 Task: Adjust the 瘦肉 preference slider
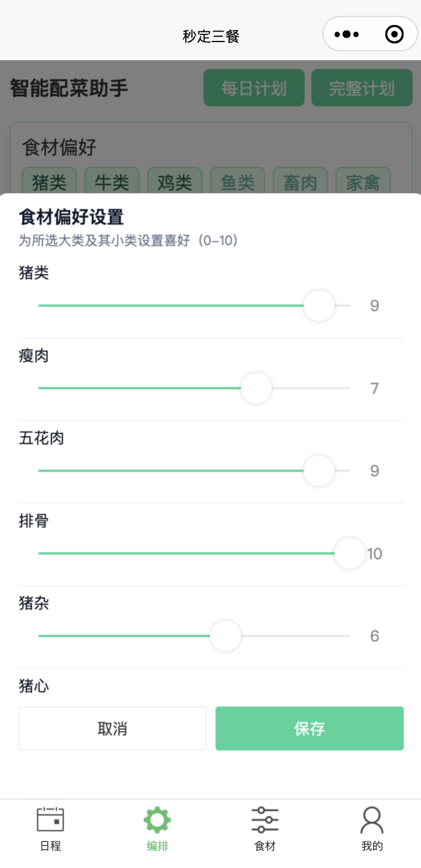(256, 388)
